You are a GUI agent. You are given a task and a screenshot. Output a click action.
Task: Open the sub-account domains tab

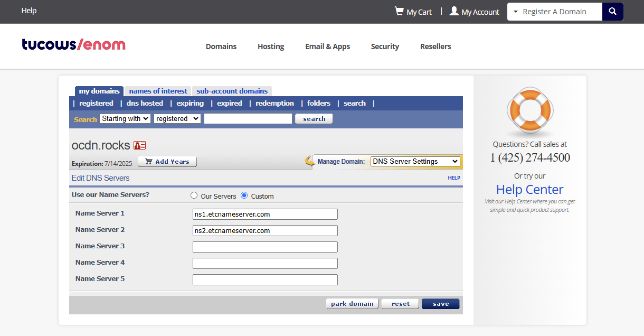pyautogui.click(x=232, y=91)
